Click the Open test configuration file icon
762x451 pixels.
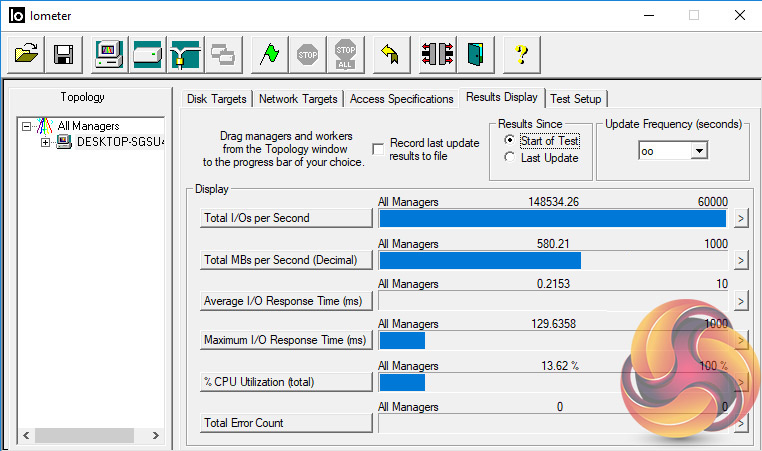click(26, 55)
